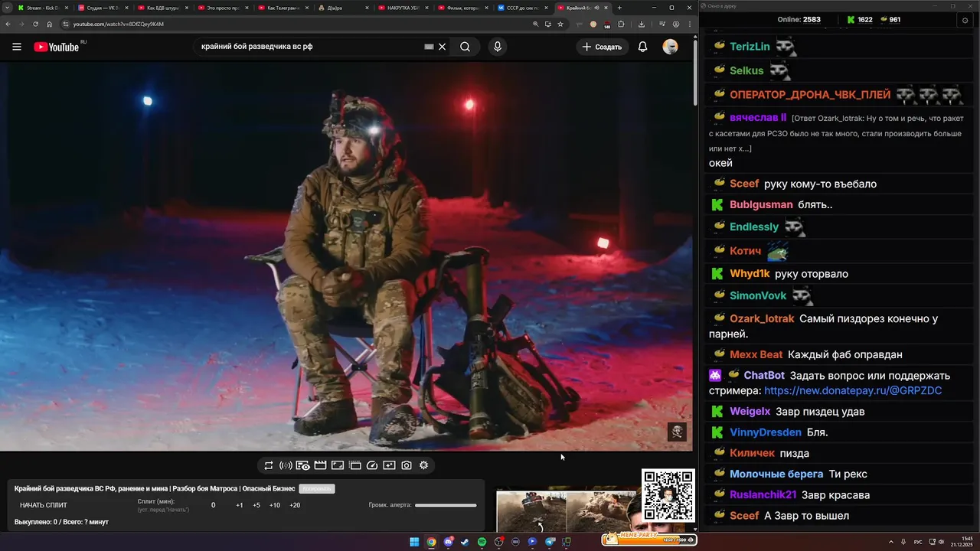Open the donatepay.ru link in chat

point(853,391)
